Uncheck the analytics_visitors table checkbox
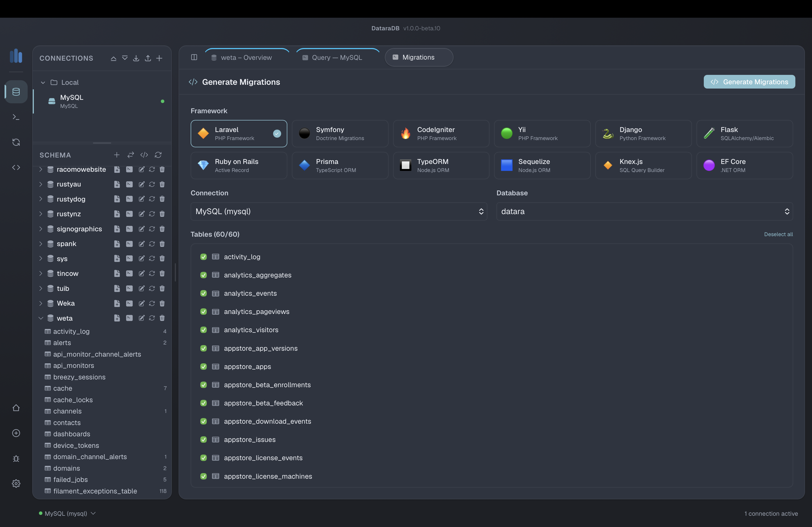 coord(204,330)
